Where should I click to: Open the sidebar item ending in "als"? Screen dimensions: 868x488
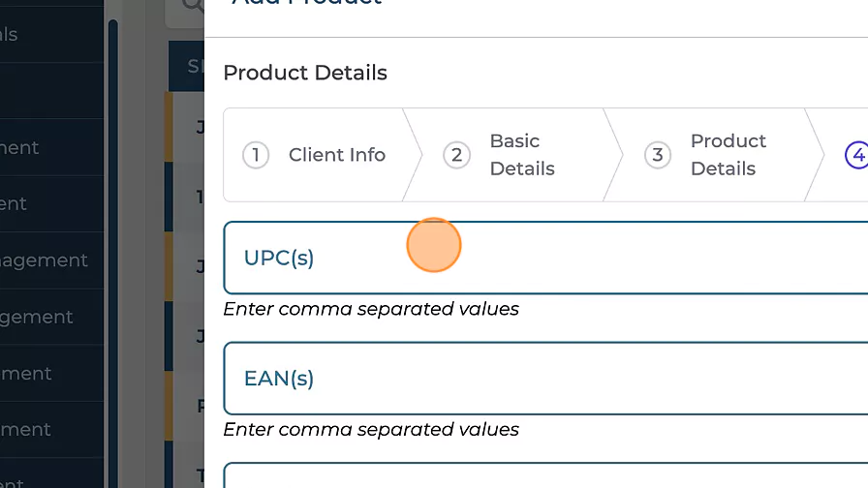(10, 35)
